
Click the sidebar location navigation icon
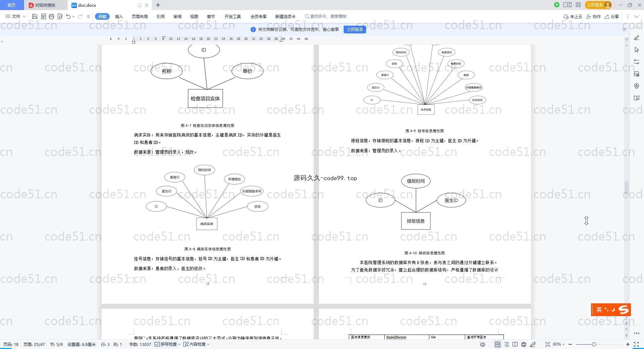[637, 86]
